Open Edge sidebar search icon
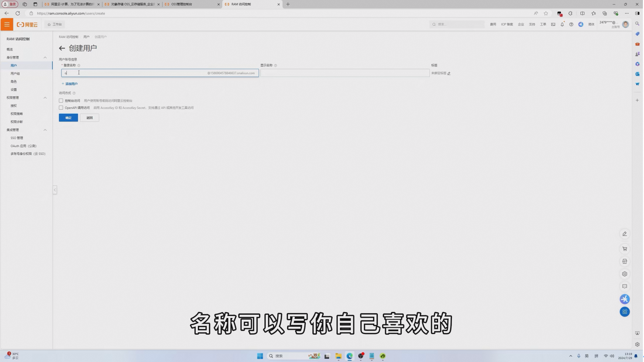 pyautogui.click(x=637, y=24)
